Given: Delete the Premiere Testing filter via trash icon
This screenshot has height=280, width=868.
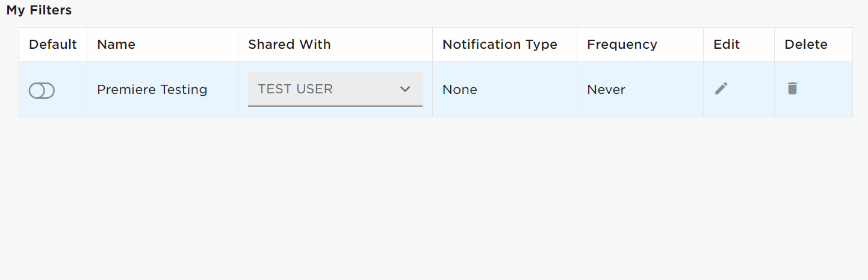Looking at the screenshot, I should click(792, 89).
